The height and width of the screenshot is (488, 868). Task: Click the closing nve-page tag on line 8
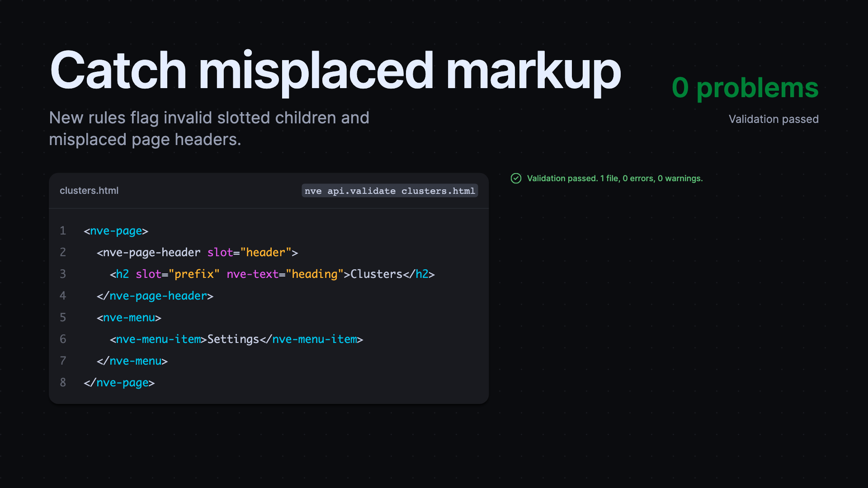pos(119,383)
